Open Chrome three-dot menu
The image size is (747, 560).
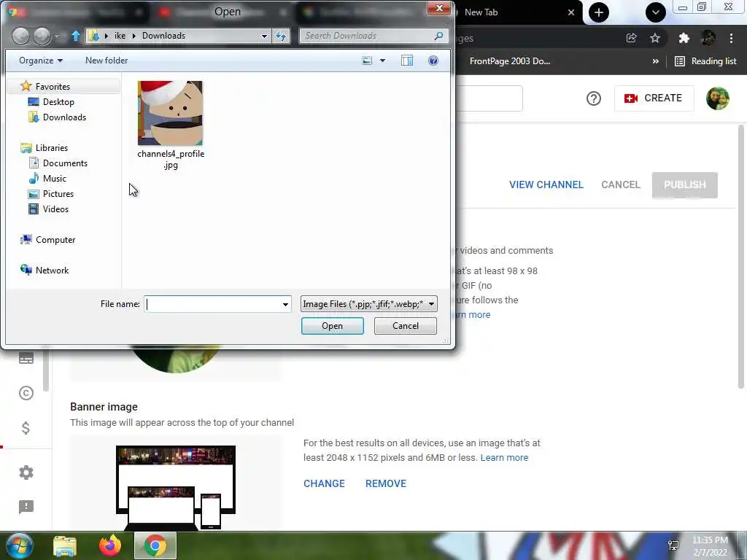[x=731, y=38]
